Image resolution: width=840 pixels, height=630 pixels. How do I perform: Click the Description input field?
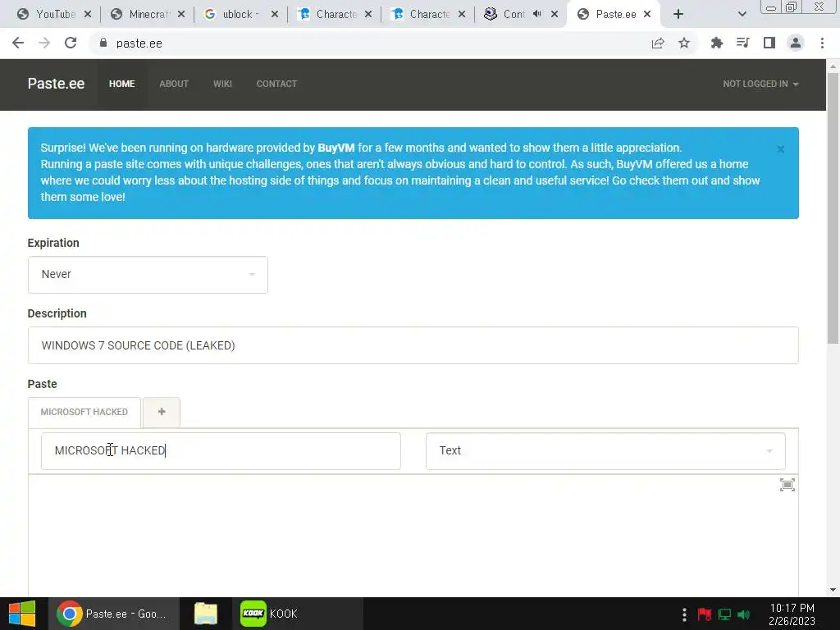[413, 345]
